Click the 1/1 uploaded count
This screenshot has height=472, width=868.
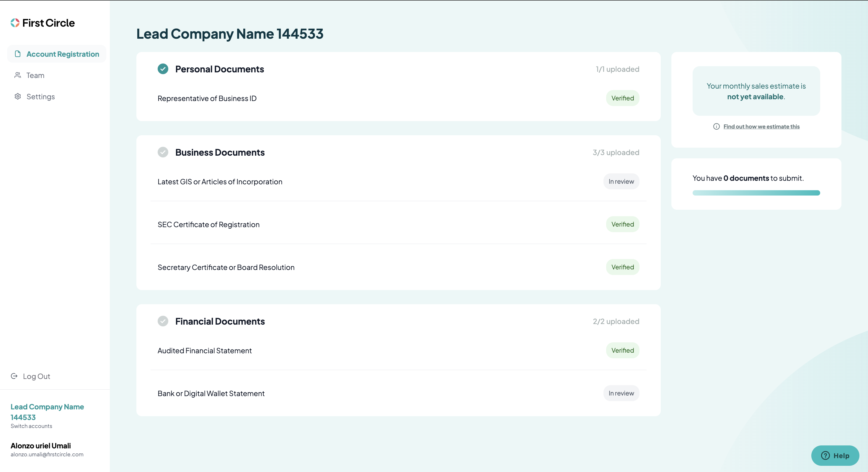(x=617, y=69)
